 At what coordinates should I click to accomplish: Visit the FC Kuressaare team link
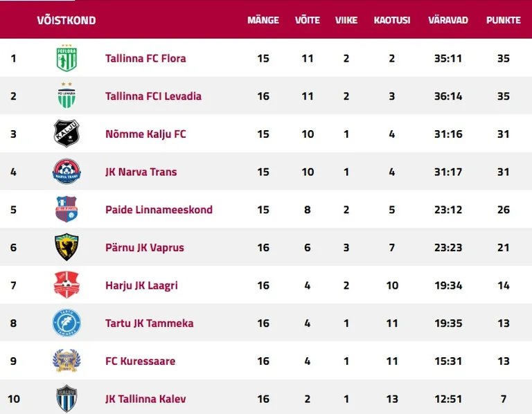(140, 361)
